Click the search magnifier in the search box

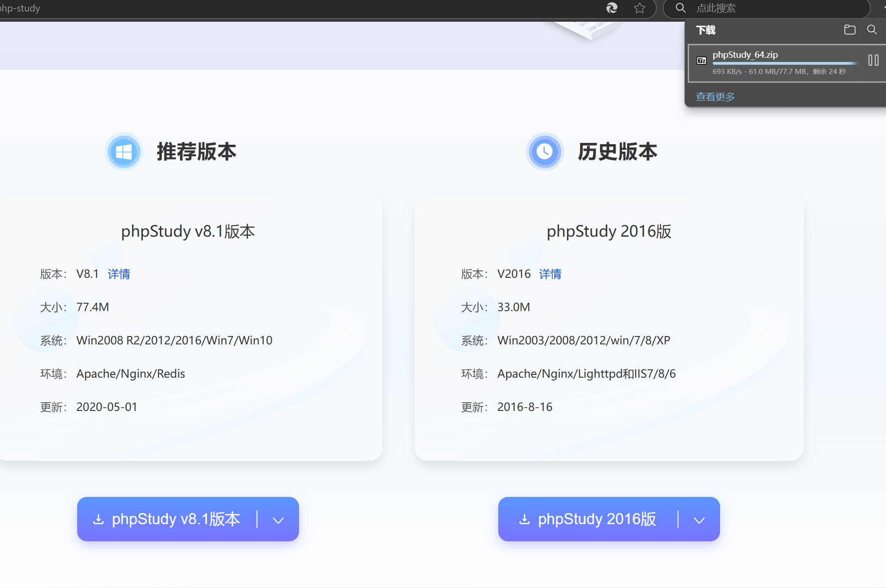[x=680, y=8]
